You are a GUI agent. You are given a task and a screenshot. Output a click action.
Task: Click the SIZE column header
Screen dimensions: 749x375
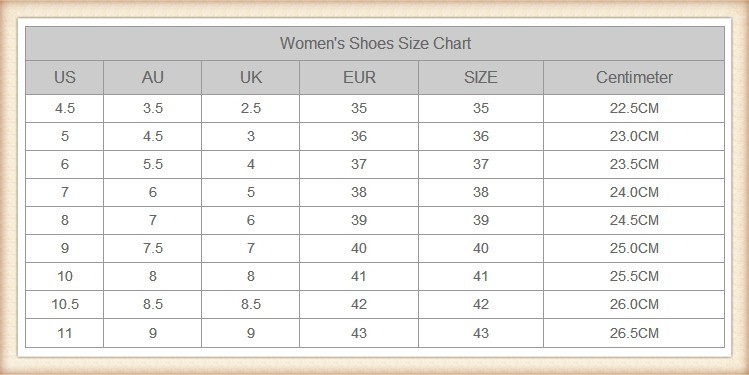click(x=481, y=77)
